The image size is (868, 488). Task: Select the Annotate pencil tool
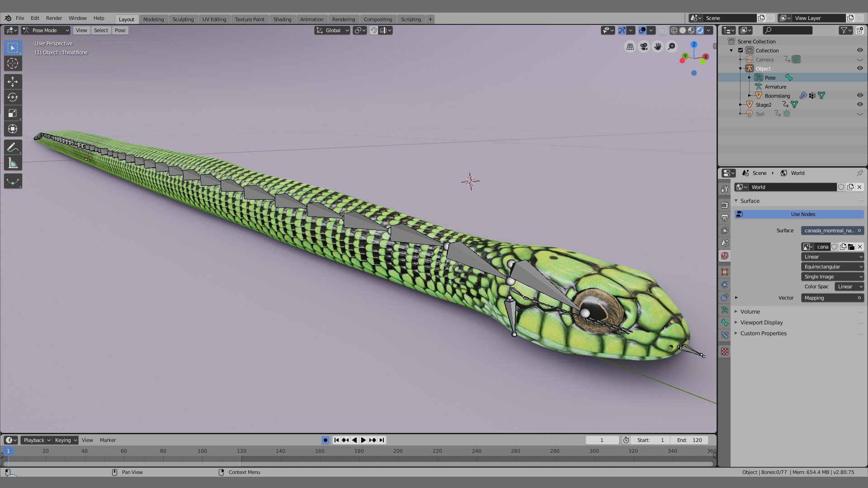click(13, 147)
